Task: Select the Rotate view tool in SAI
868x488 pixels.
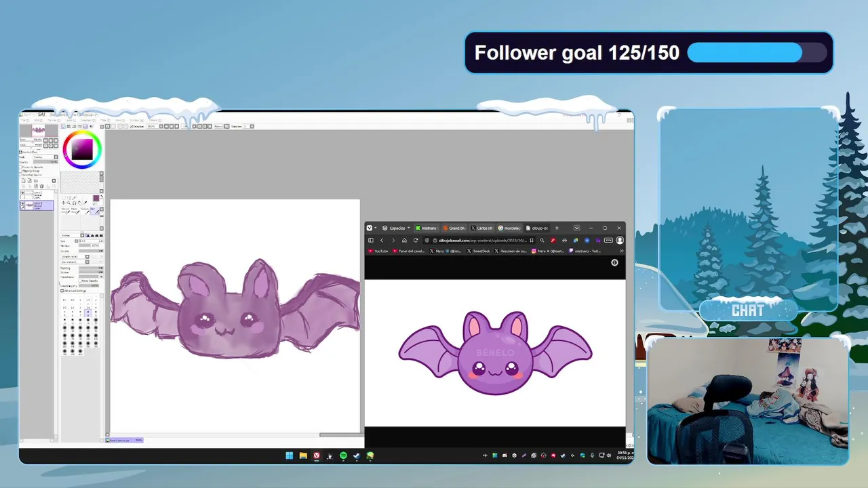Action: [75, 203]
